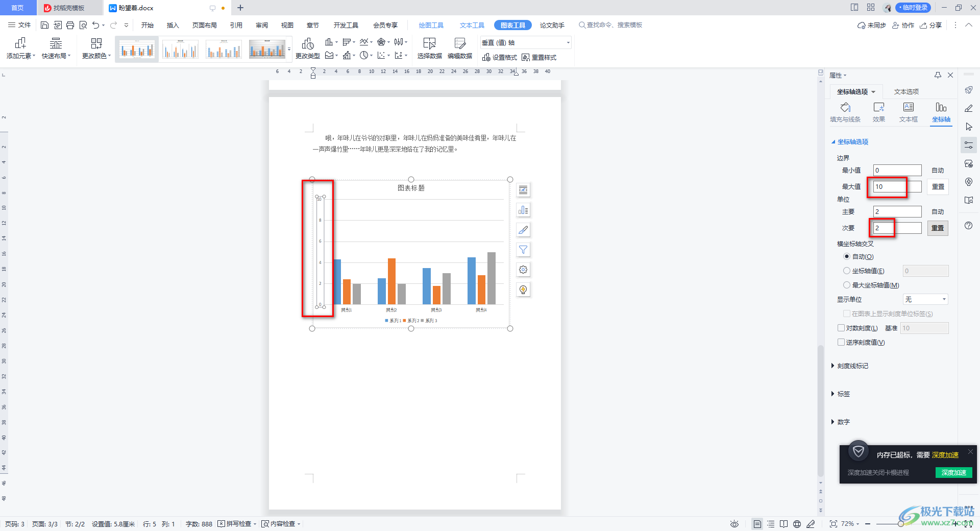Pin the 属性 properties panel
980x531 pixels.
pyautogui.click(x=938, y=75)
